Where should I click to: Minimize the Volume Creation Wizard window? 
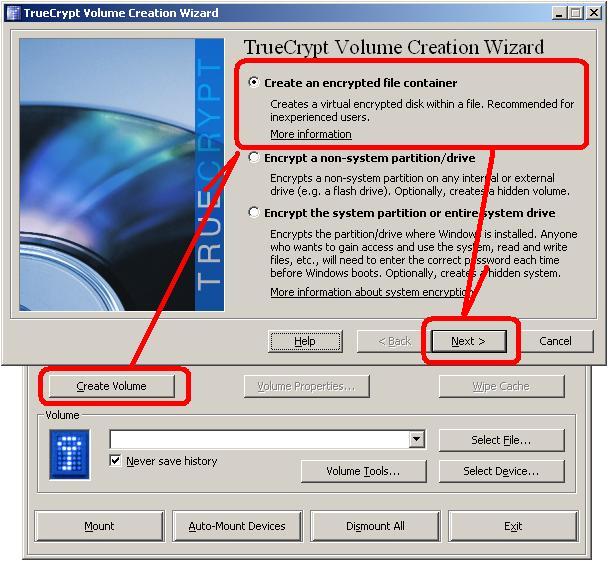click(559, 13)
